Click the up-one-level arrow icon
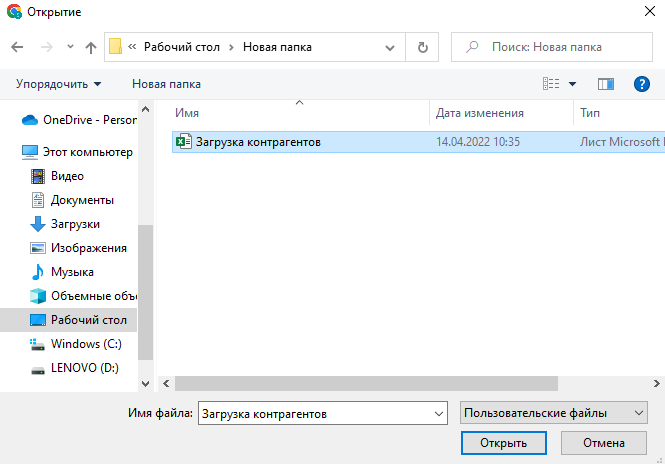 click(x=91, y=47)
